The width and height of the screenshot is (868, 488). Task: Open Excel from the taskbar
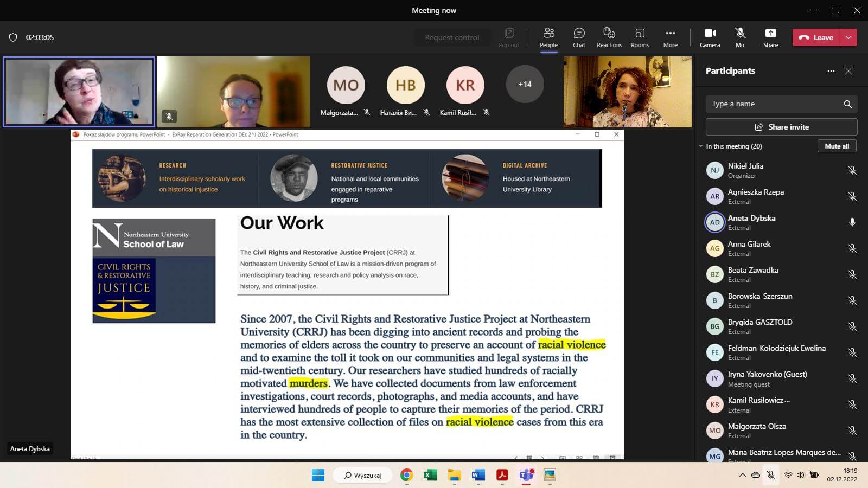click(431, 475)
